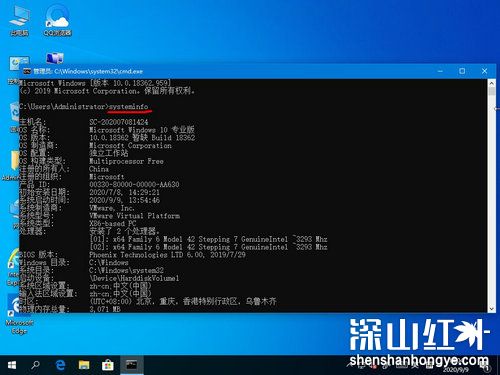
Task: Open File Explorer from taskbar
Action: tap(84, 365)
